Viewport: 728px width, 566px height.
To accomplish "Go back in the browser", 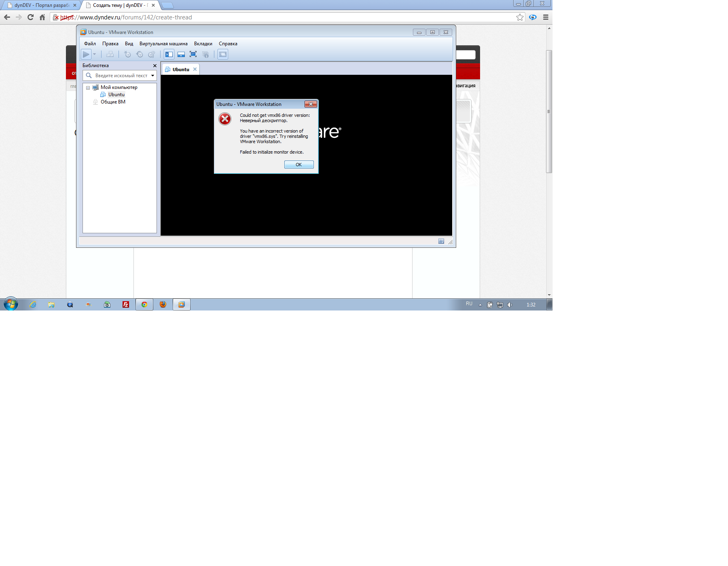I will tap(7, 17).
